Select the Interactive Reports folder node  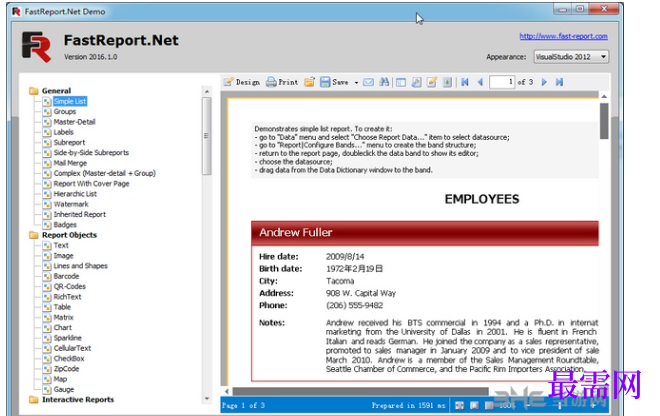tap(78, 400)
